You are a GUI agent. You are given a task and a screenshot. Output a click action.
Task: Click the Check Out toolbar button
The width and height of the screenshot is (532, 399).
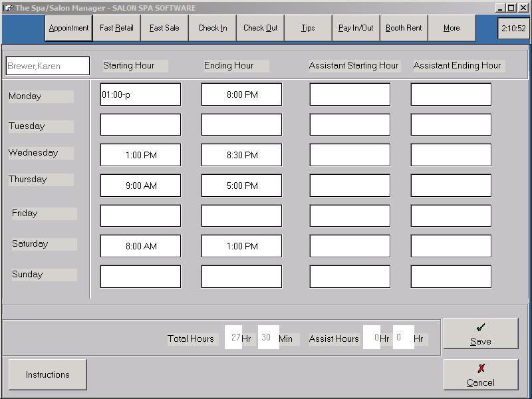(260, 28)
